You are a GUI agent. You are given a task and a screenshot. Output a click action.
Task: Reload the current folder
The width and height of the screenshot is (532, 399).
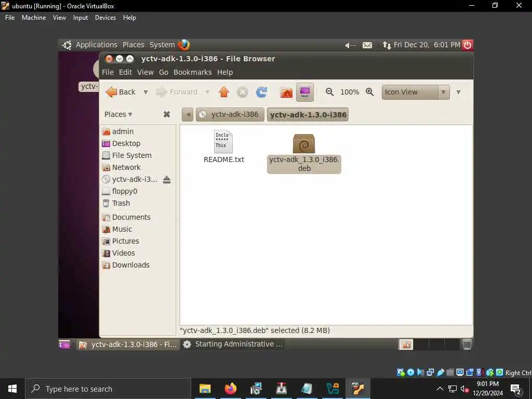(262, 92)
